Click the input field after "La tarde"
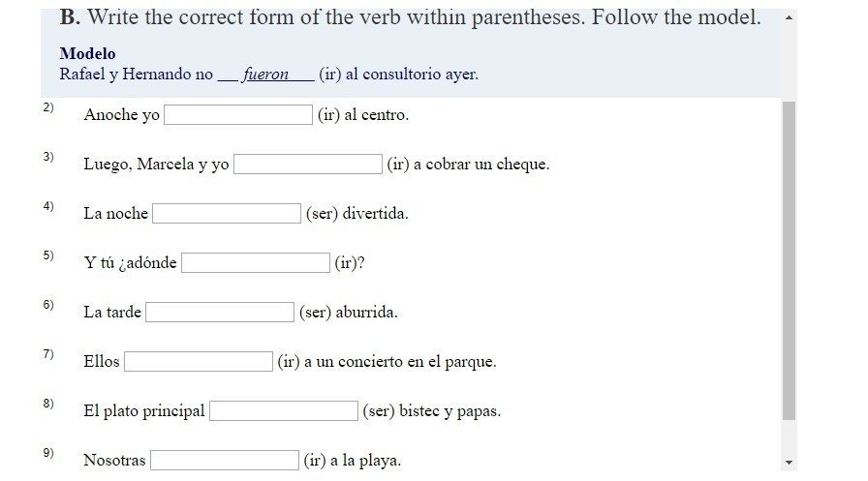Viewport: 868px width, 481px height. click(220, 312)
